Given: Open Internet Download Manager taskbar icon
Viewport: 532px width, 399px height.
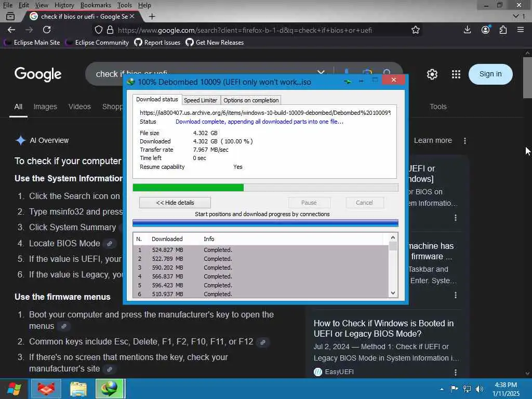Looking at the screenshot, I should 109,389.
